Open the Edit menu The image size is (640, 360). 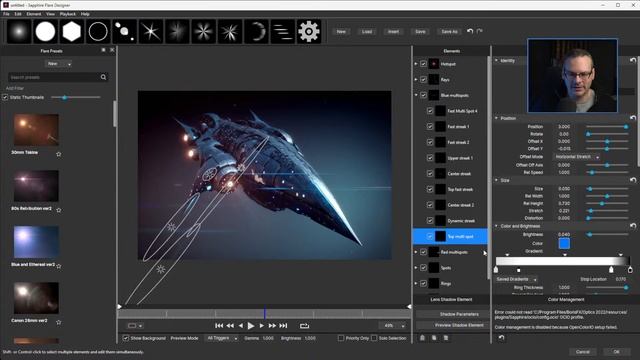click(18, 14)
